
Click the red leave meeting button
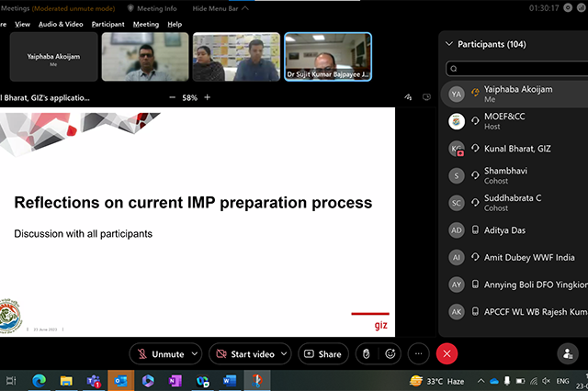coord(447,353)
